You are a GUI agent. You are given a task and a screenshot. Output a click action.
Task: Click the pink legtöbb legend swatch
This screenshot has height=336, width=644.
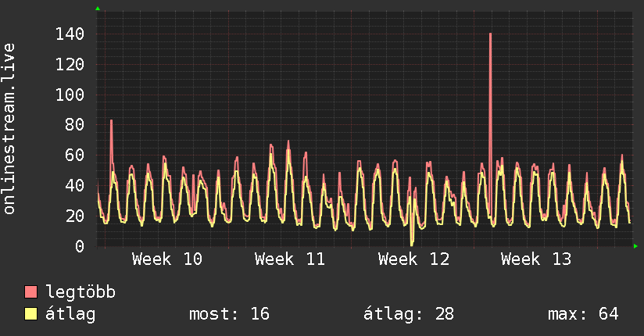tap(30, 291)
